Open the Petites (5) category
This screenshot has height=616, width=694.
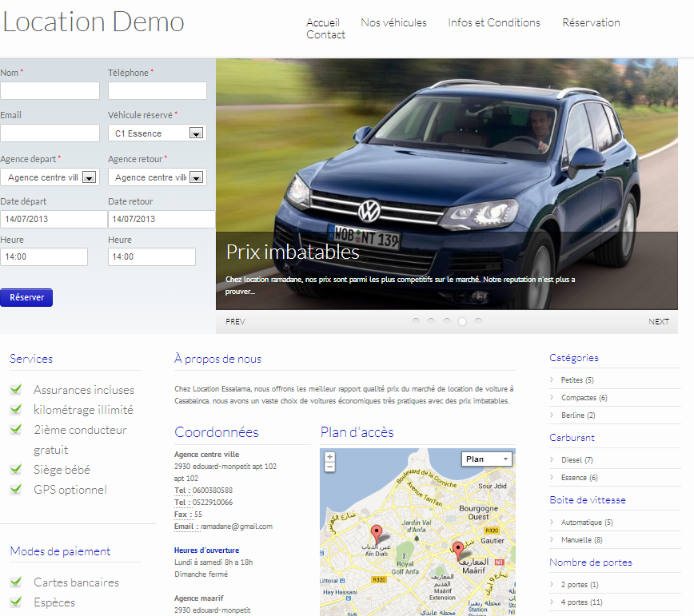point(577,380)
